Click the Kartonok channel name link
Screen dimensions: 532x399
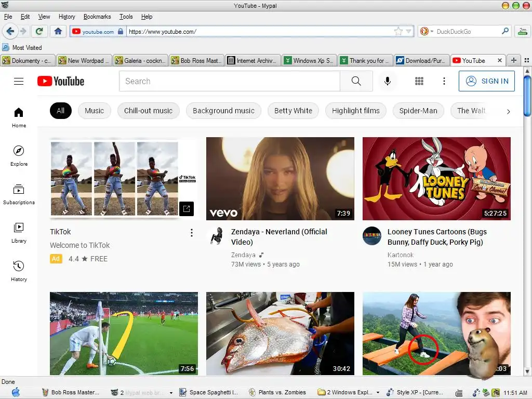click(x=401, y=255)
